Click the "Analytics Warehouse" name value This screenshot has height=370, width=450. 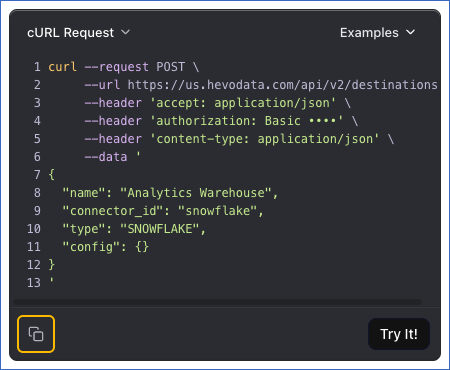[196, 193]
